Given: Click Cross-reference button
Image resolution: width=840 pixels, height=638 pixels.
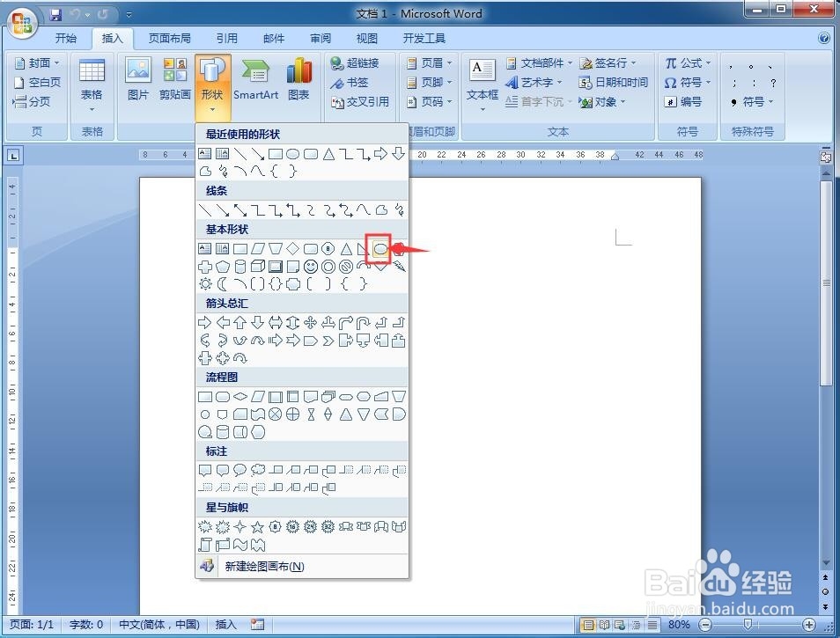Looking at the screenshot, I should (x=360, y=102).
